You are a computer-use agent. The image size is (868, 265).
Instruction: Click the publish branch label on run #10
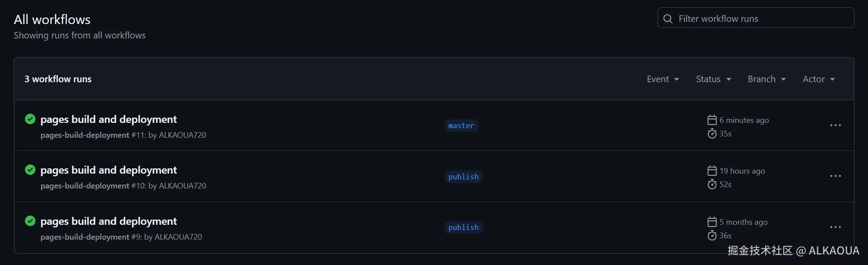coord(463,177)
